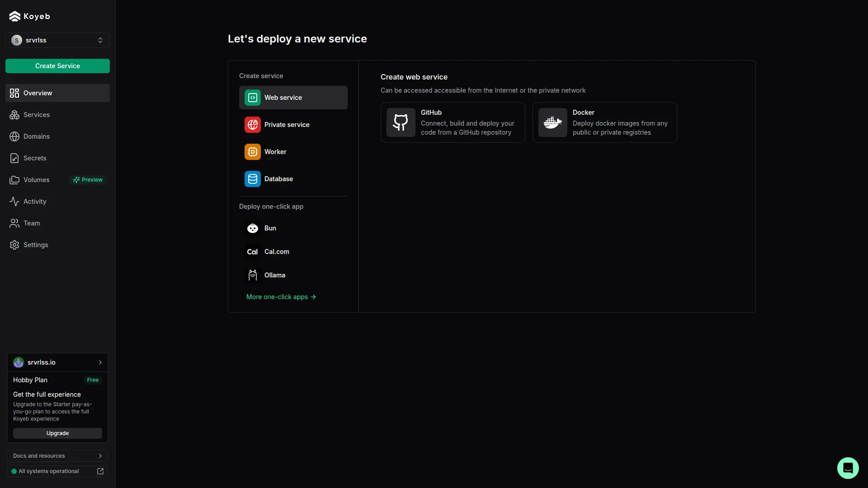
Task: Open Overview in the sidebar
Action: [57, 93]
